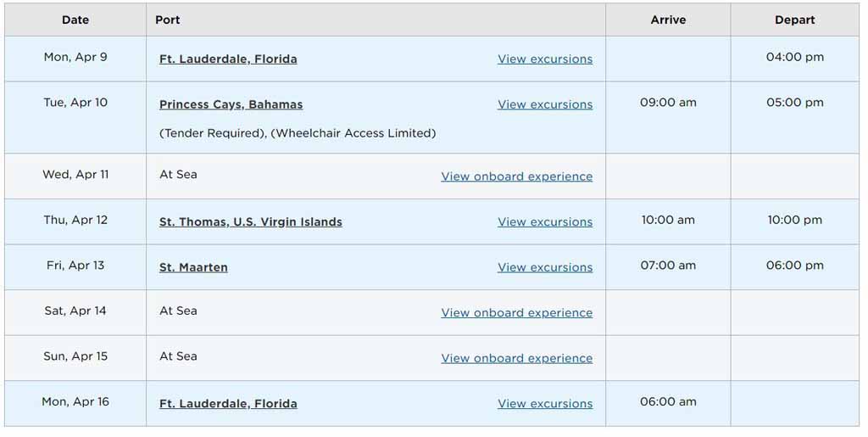This screenshot has height=437, width=868.
Task: View excursions for Apr 16 Ft. Lauderdale
Action: (x=545, y=404)
